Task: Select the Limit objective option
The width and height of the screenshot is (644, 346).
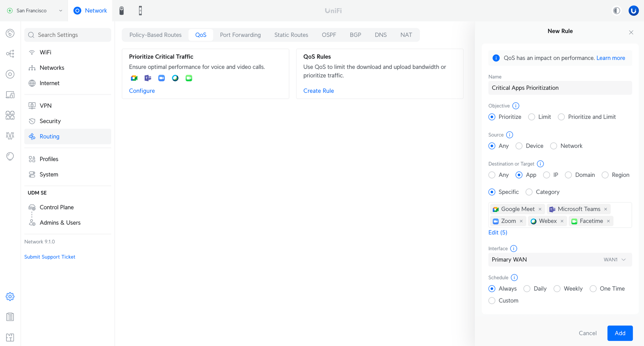Action: click(532, 117)
